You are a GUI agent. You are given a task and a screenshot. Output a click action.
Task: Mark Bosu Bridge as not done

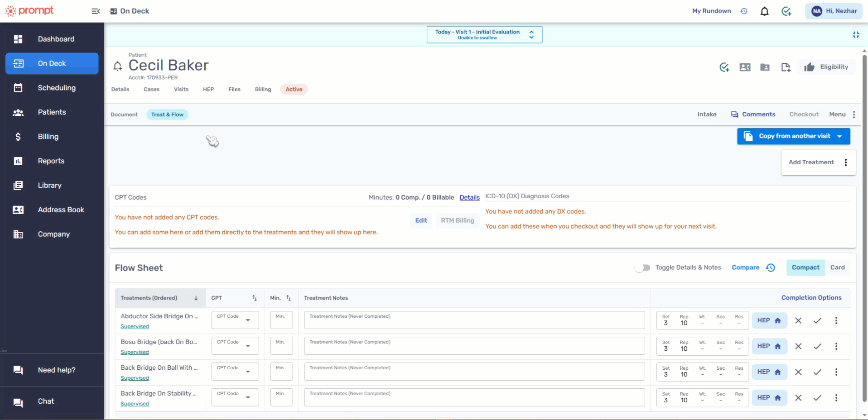(x=798, y=346)
